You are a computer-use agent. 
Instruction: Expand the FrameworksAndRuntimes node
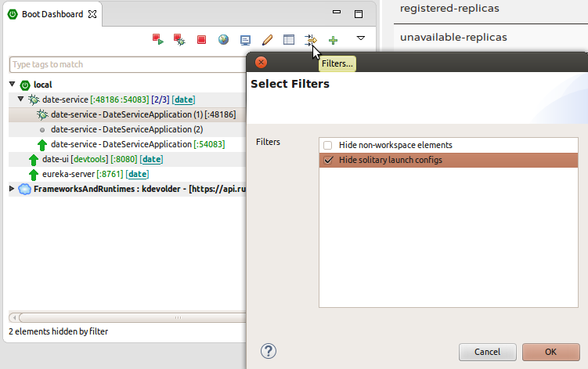(x=13, y=189)
